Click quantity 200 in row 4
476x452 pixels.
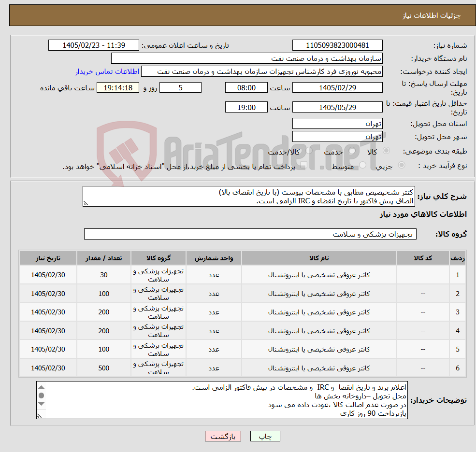tap(104, 331)
